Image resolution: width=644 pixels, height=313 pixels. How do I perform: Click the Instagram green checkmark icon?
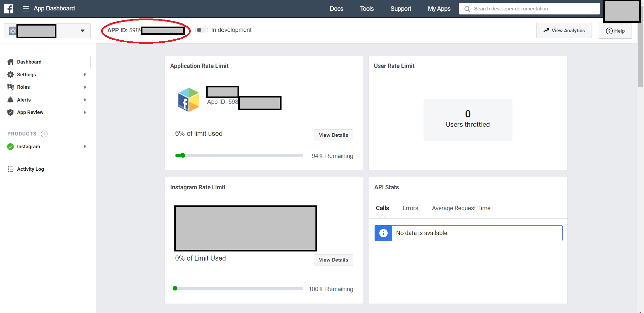point(10,147)
